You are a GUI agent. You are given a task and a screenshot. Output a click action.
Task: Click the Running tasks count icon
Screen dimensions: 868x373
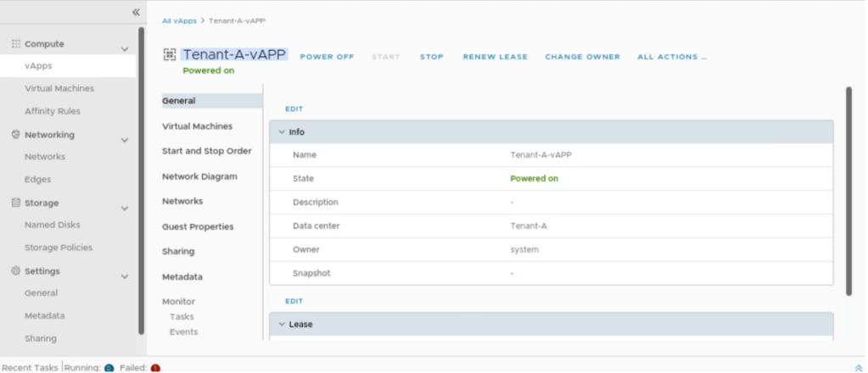pos(109,368)
